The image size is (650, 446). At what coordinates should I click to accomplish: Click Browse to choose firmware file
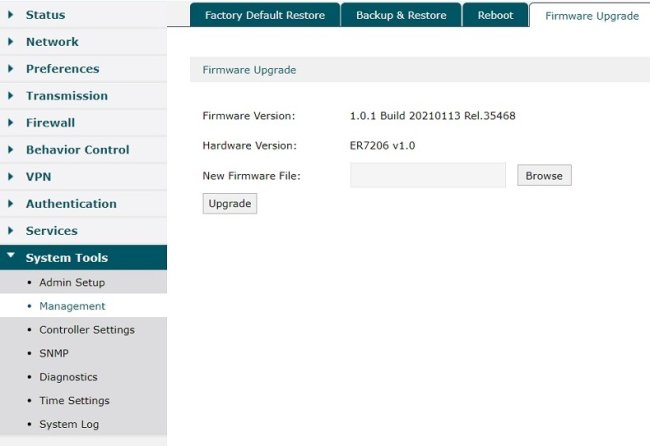click(544, 176)
